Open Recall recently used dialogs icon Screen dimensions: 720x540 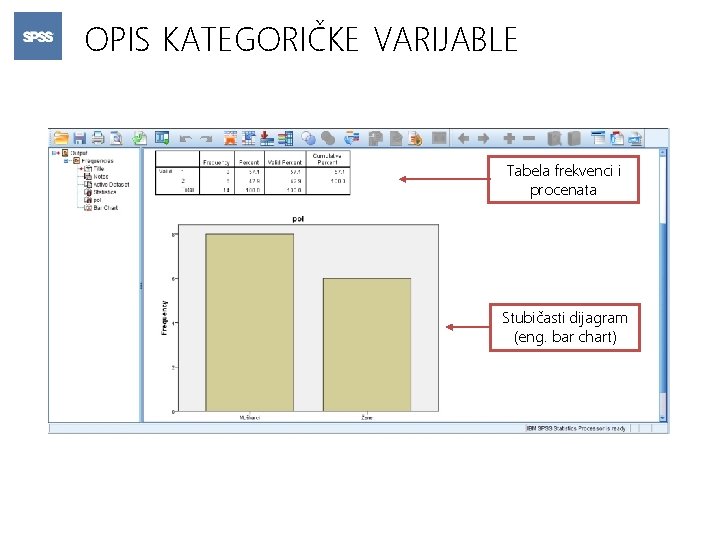[x=162, y=138]
